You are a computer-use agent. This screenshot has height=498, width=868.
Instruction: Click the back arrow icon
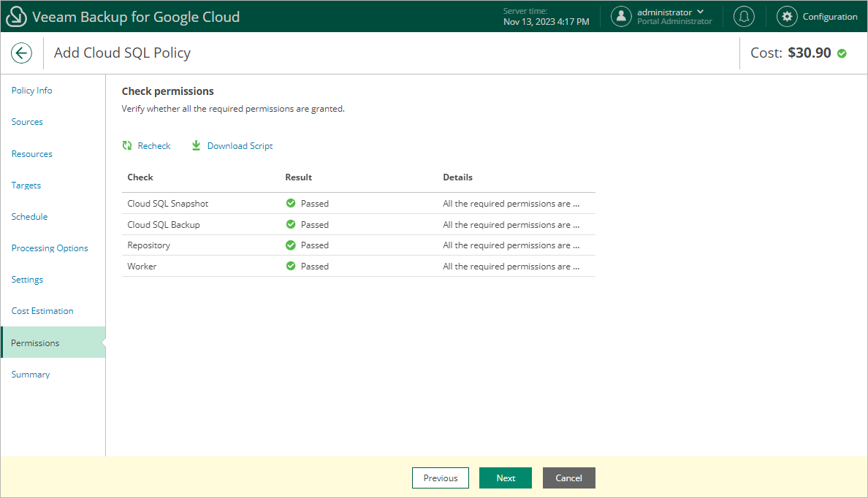22,53
